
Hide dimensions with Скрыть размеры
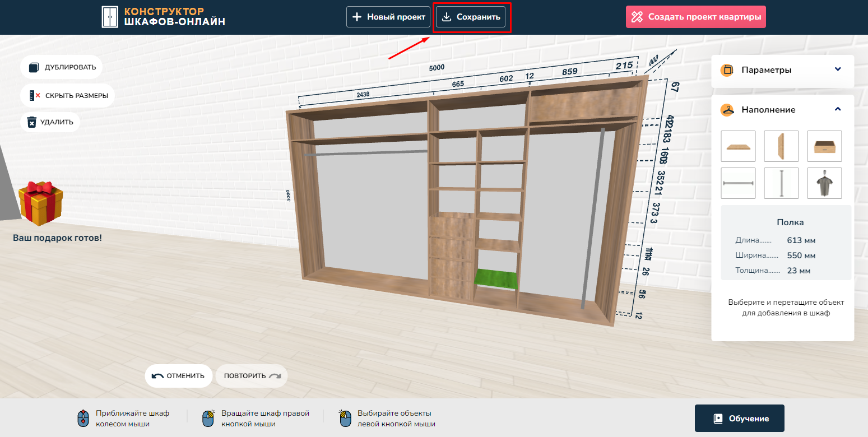click(68, 96)
